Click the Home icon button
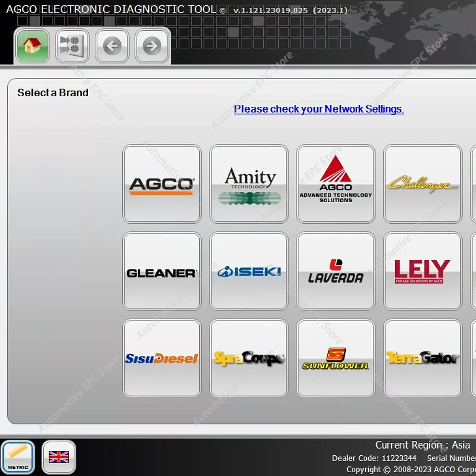This screenshot has height=476, width=476. click(33, 46)
